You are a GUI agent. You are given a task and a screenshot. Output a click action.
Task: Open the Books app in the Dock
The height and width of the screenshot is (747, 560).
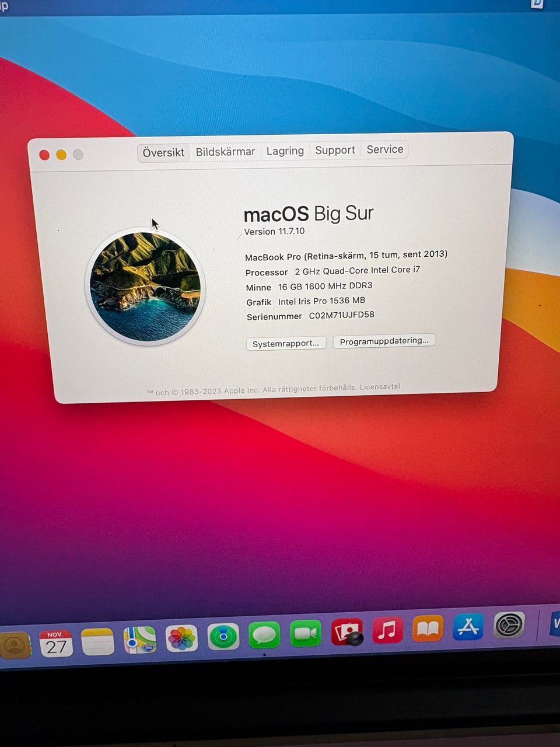tap(428, 629)
